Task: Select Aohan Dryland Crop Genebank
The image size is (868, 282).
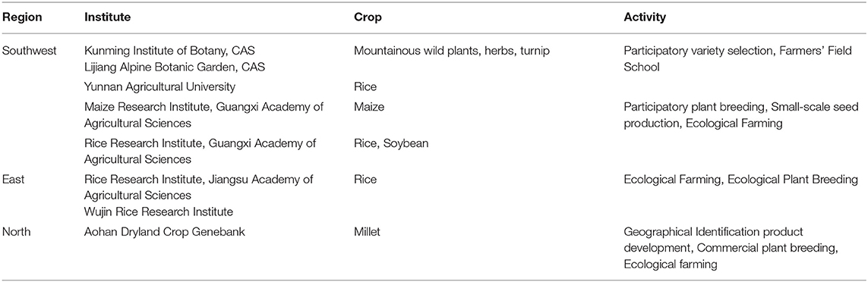Action: click(x=164, y=232)
